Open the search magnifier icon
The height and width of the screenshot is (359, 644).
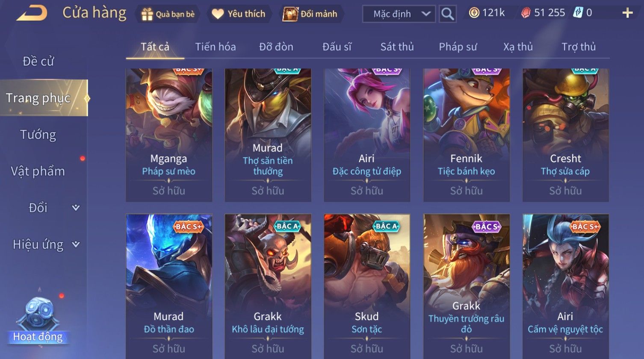(448, 14)
